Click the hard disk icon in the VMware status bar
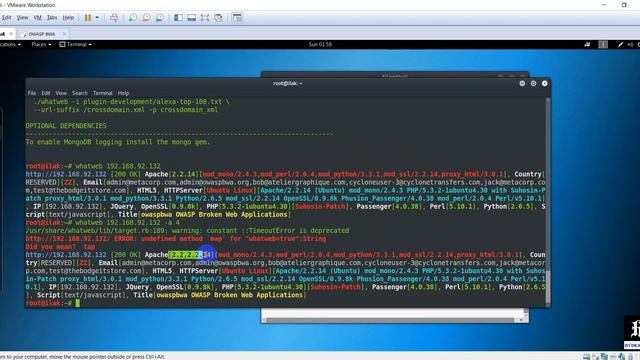Screen dimensions: 640x360 (x=587, y=357)
